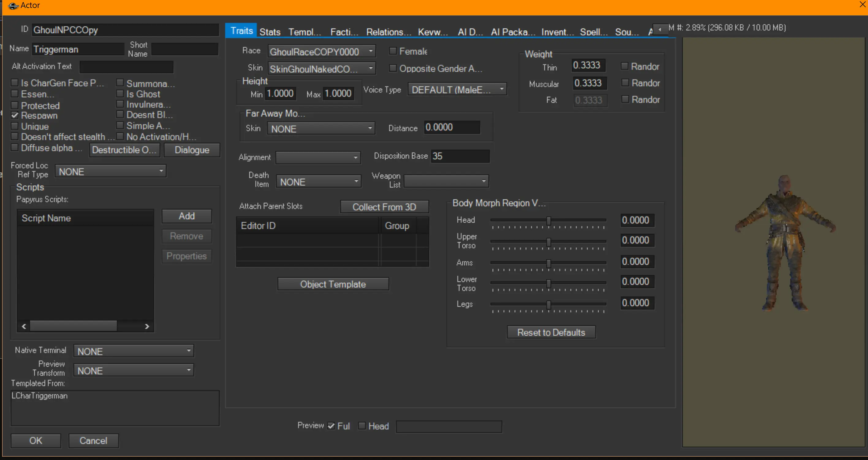The height and width of the screenshot is (460, 868).
Task: Toggle the Respawn checkbox
Action: click(14, 115)
